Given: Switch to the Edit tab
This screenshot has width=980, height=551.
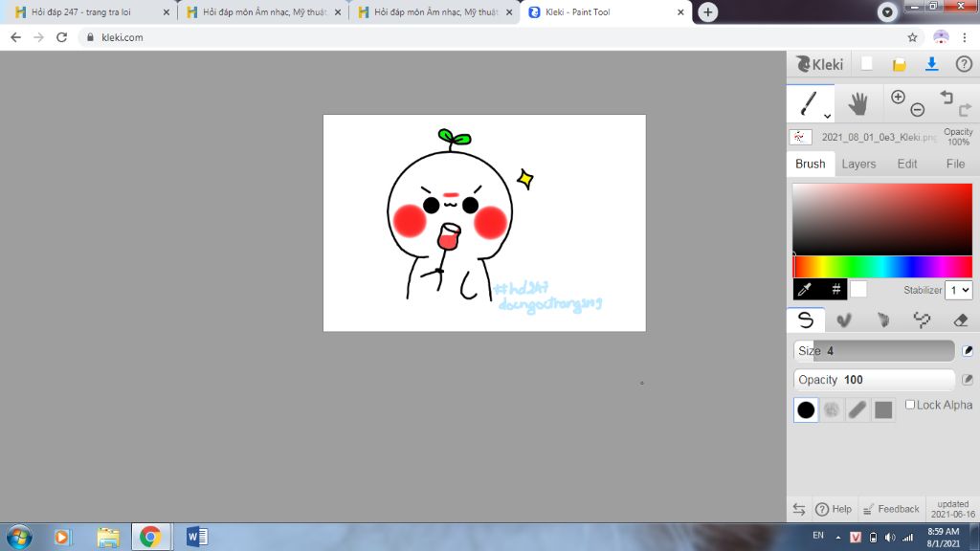Looking at the screenshot, I should pyautogui.click(x=907, y=164).
